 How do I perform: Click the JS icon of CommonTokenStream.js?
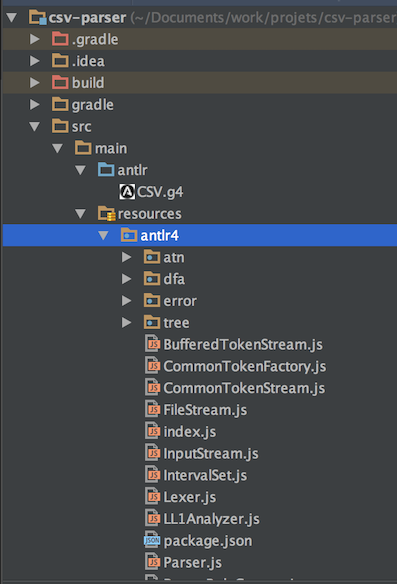152,388
